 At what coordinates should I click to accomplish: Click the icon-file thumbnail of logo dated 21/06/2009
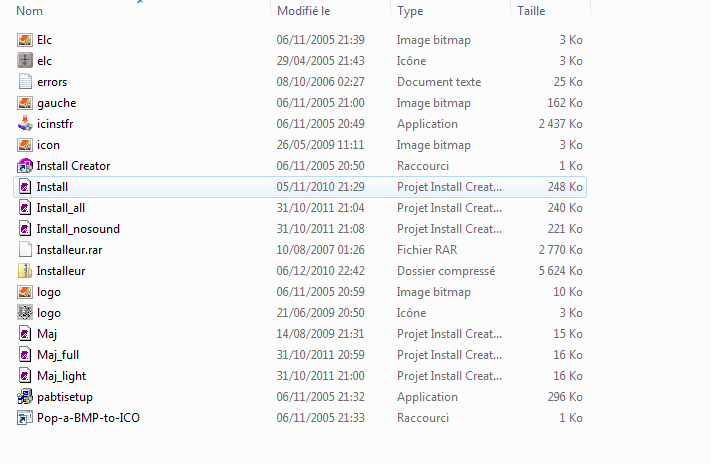25,313
